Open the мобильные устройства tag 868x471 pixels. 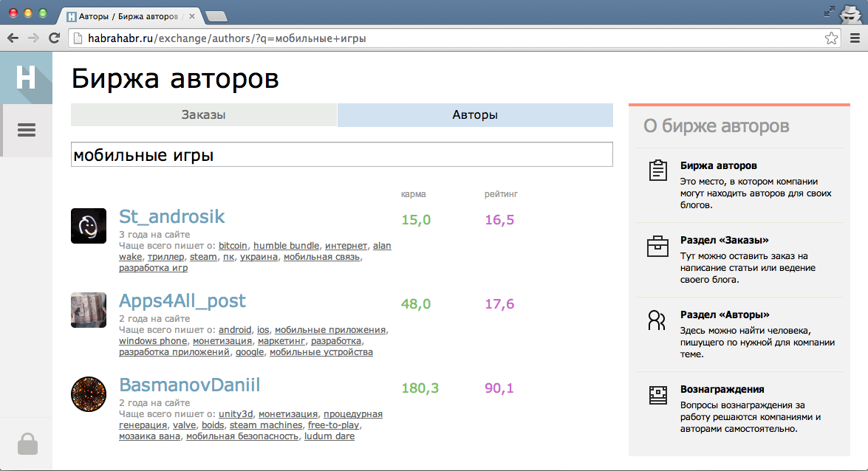[321, 352]
